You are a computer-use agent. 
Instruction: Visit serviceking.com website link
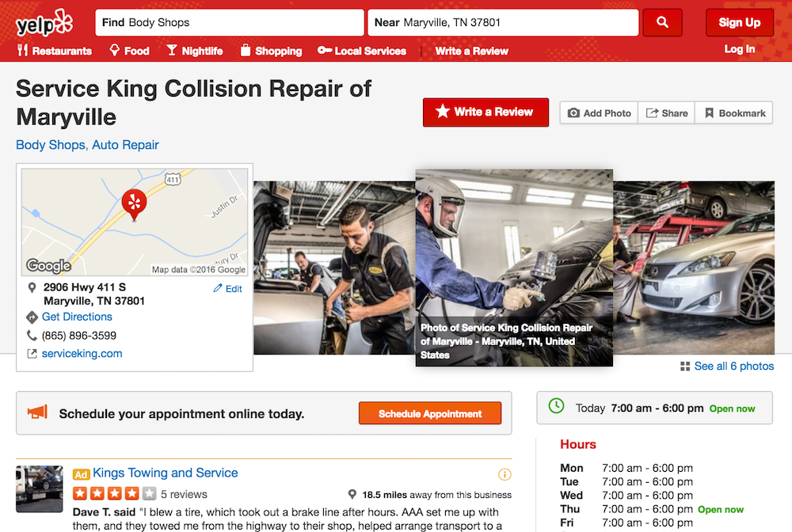[82, 353]
